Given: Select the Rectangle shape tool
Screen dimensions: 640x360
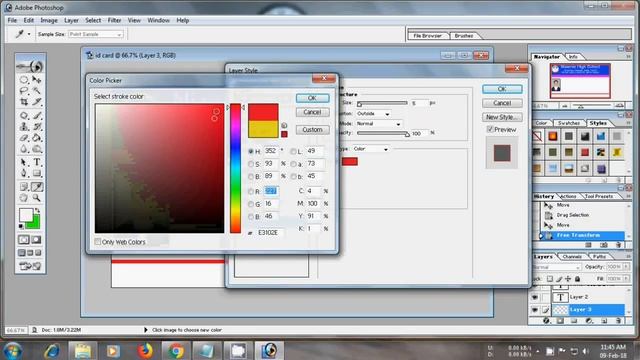Looking at the screenshot, I should [x=36, y=173].
